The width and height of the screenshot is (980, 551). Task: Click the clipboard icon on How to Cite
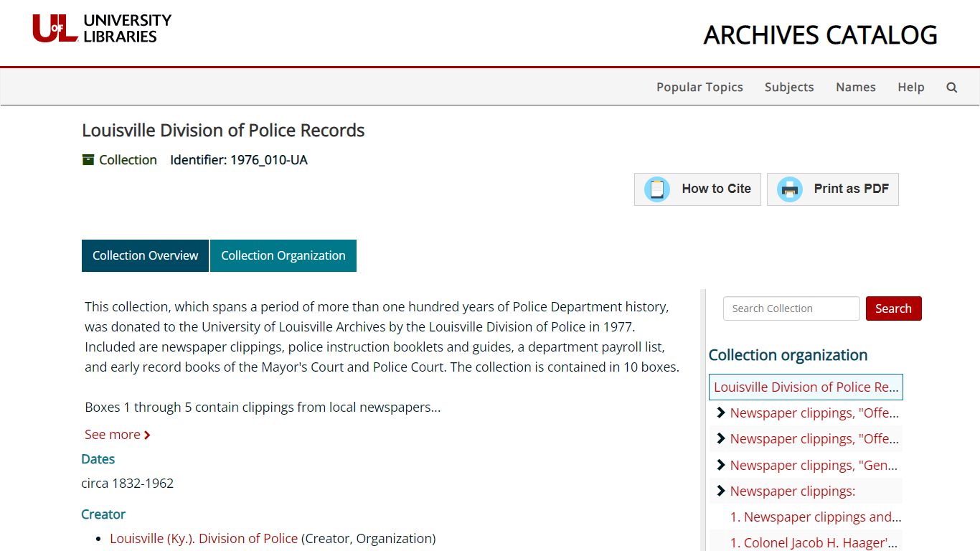(x=656, y=189)
